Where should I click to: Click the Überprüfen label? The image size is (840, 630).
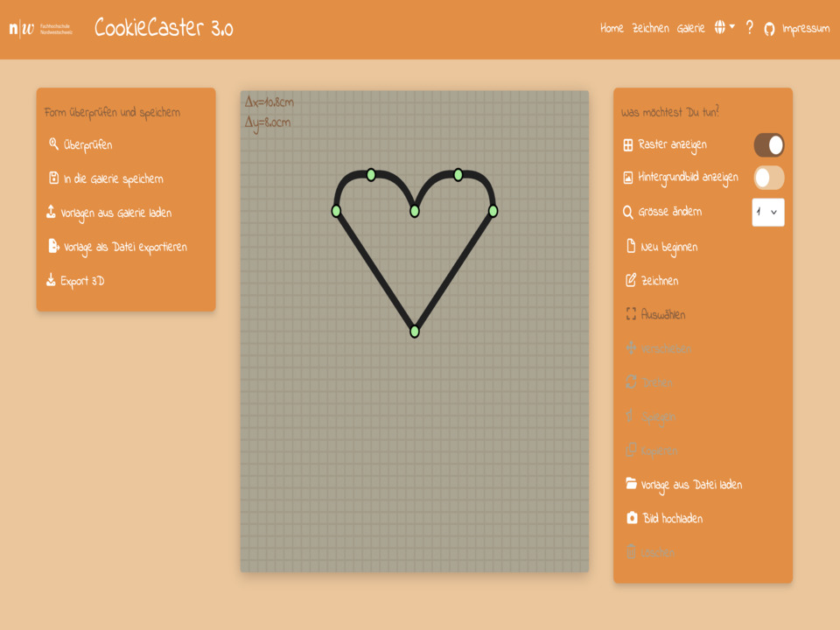87,144
